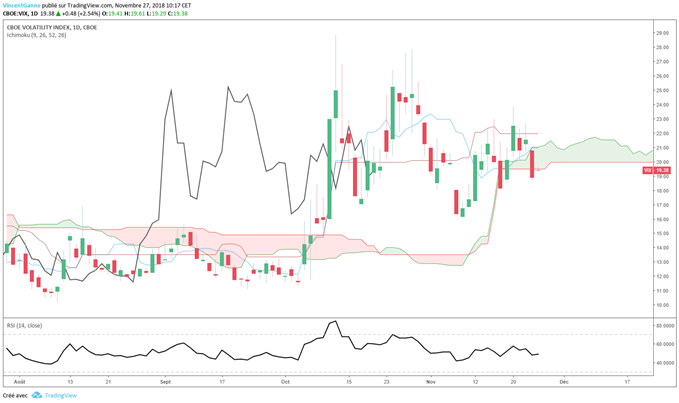Click the Créé avec footer text
This screenshot has width=679, height=403.
click(x=15, y=395)
